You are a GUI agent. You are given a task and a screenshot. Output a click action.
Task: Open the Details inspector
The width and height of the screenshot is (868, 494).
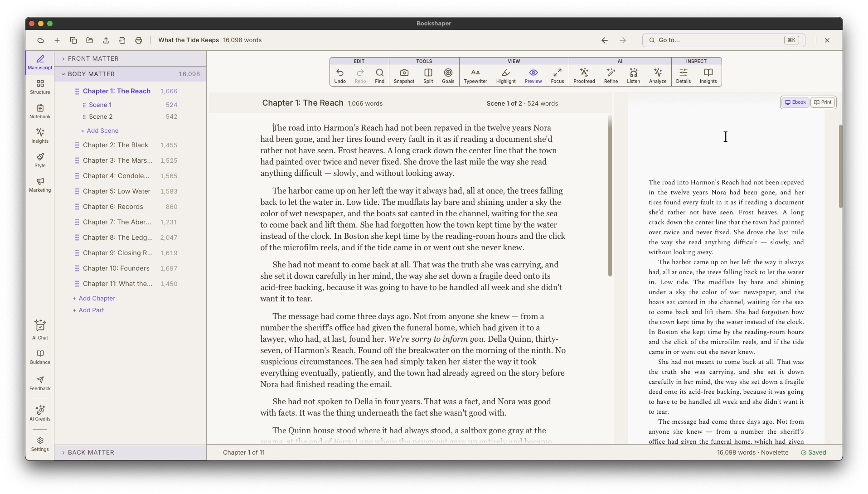click(x=683, y=76)
